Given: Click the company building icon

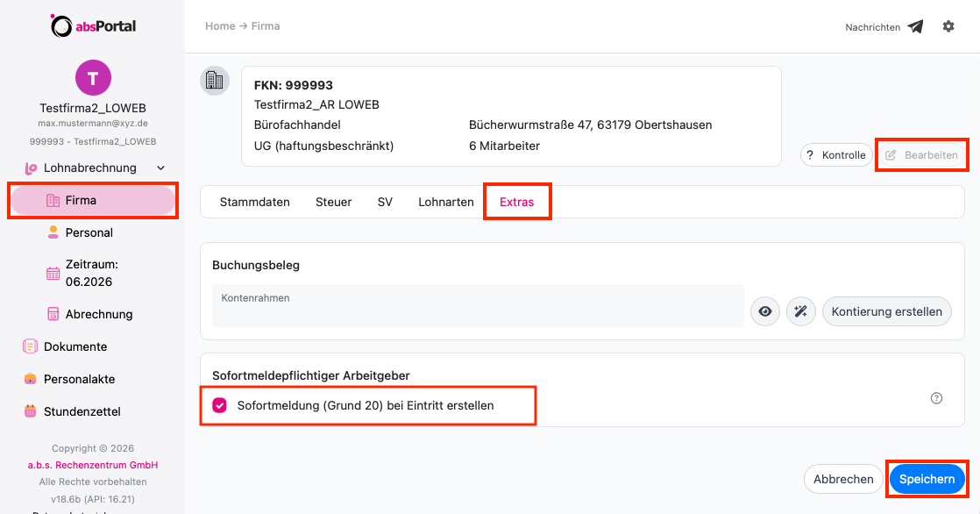Looking at the screenshot, I should 215,81.
